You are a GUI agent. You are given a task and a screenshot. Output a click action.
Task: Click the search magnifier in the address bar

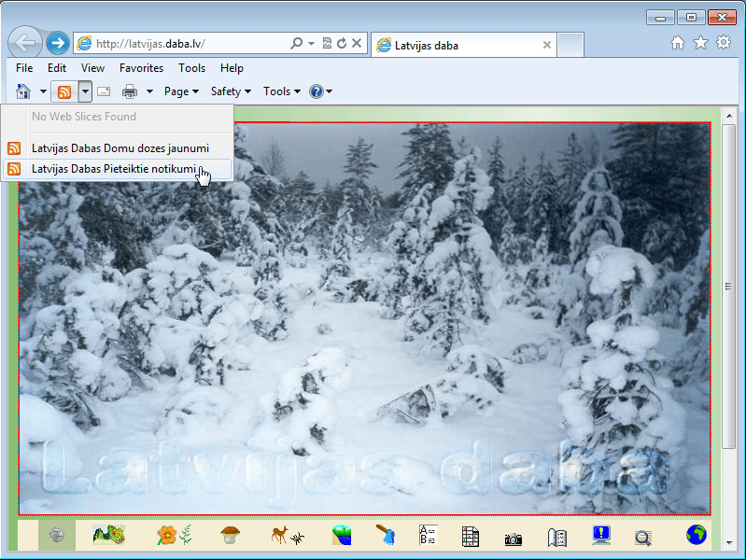click(296, 43)
